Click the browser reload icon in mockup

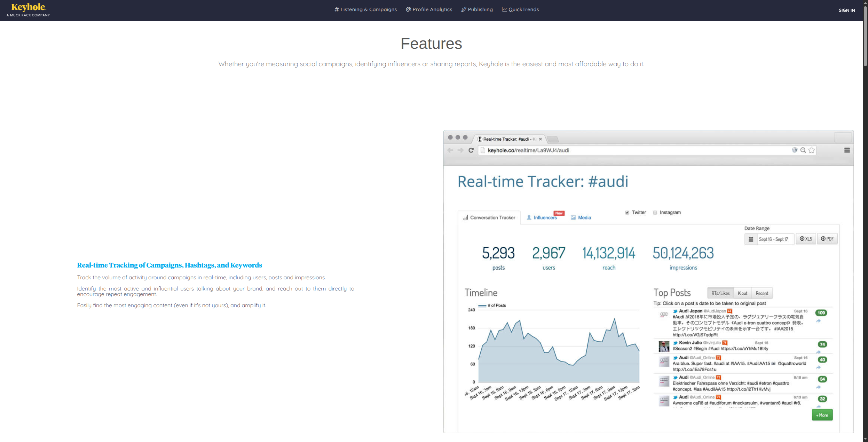click(471, 150)
